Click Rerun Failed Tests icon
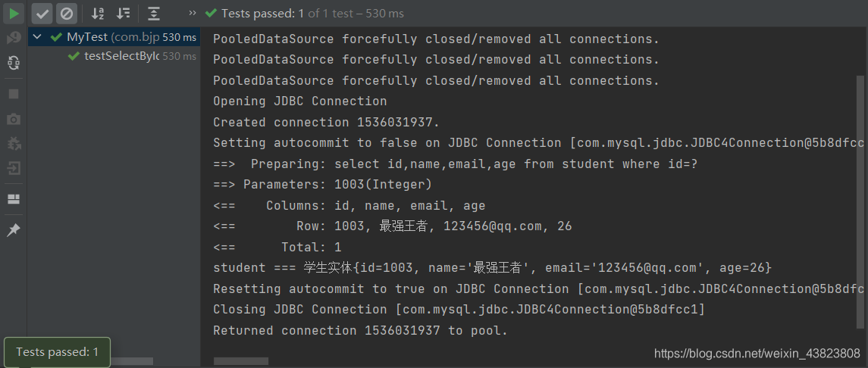The height and width of the screenshot is (368, 868). pos(13,38)
